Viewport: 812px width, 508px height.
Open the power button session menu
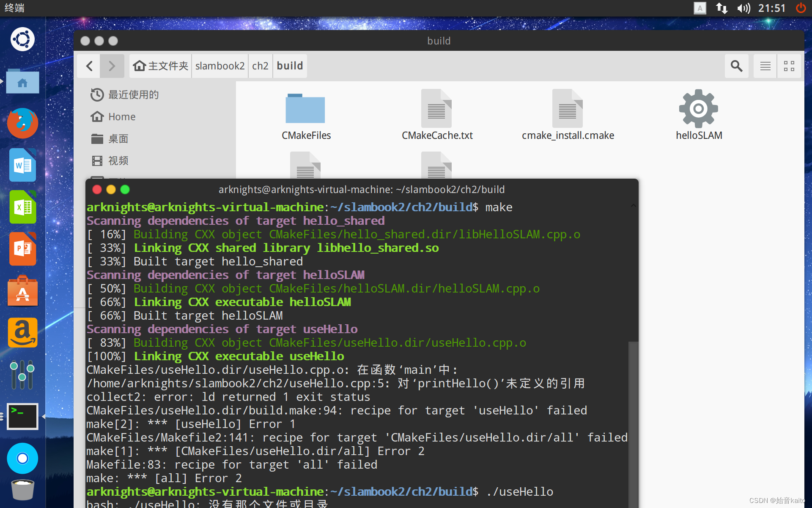coord(801,8)
